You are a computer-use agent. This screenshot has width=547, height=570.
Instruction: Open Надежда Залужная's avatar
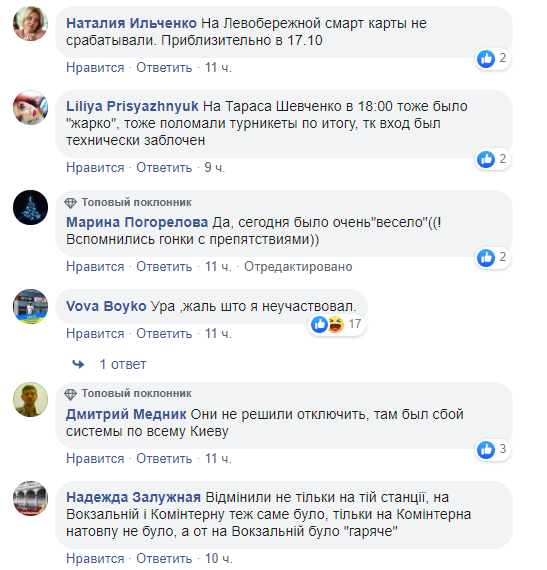point(31,498)
